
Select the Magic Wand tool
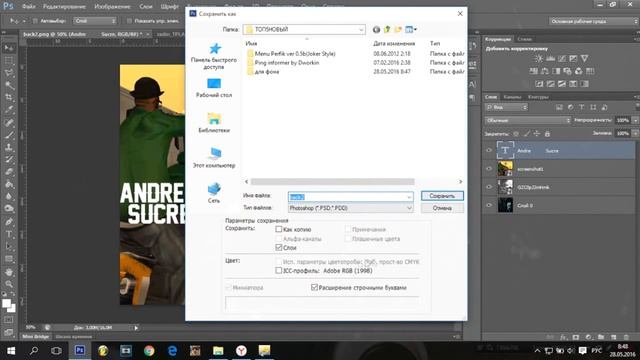(x=9, y=85)
